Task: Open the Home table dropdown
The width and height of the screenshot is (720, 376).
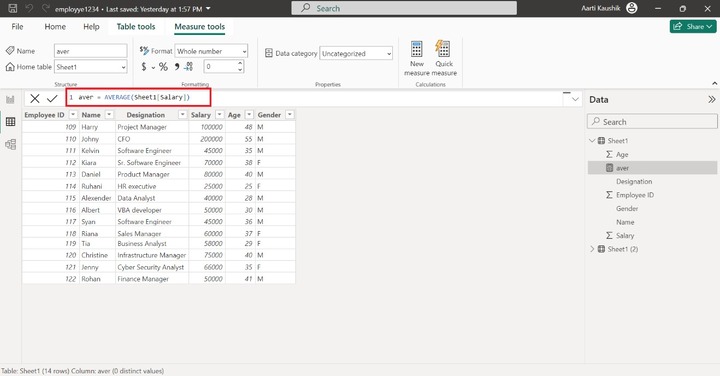Action: [90, 67]
